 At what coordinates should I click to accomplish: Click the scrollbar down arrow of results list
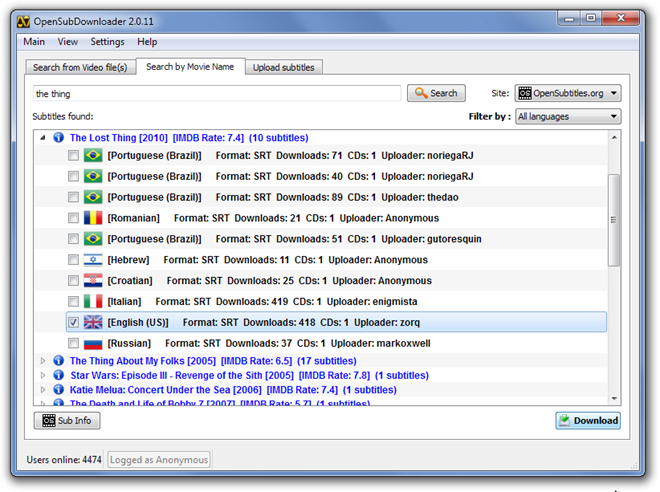pyautogui.click(x=614, y=399)
